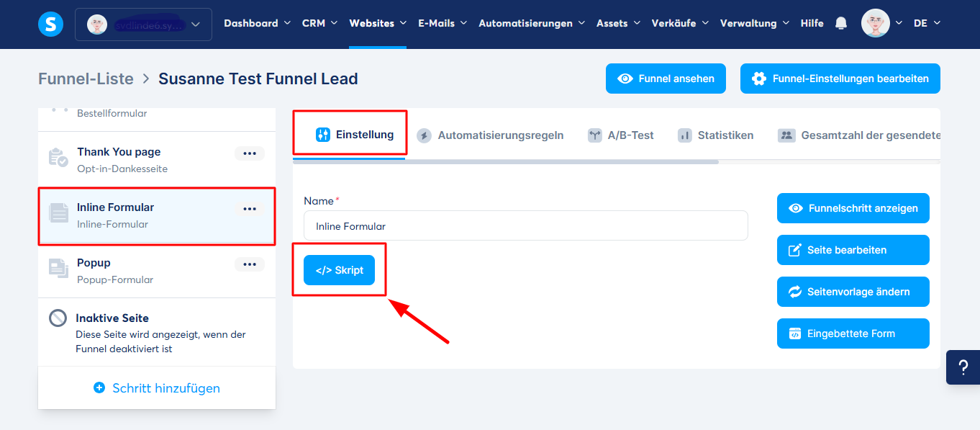Open Thank You page three-dot menu

coord(250,153)
